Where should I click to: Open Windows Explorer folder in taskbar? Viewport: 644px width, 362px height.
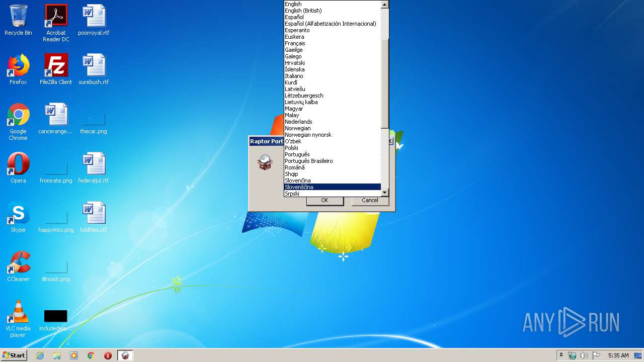pyautogui.click(x=57, y=355)
